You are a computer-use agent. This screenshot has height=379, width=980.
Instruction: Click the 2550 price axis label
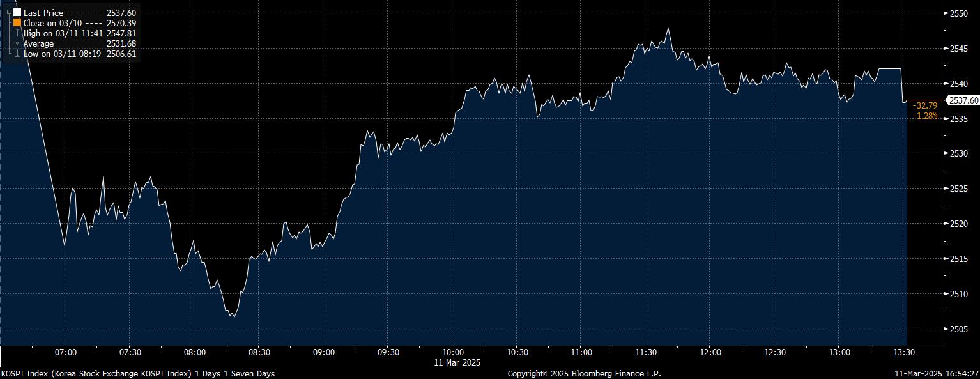(960, 13)
